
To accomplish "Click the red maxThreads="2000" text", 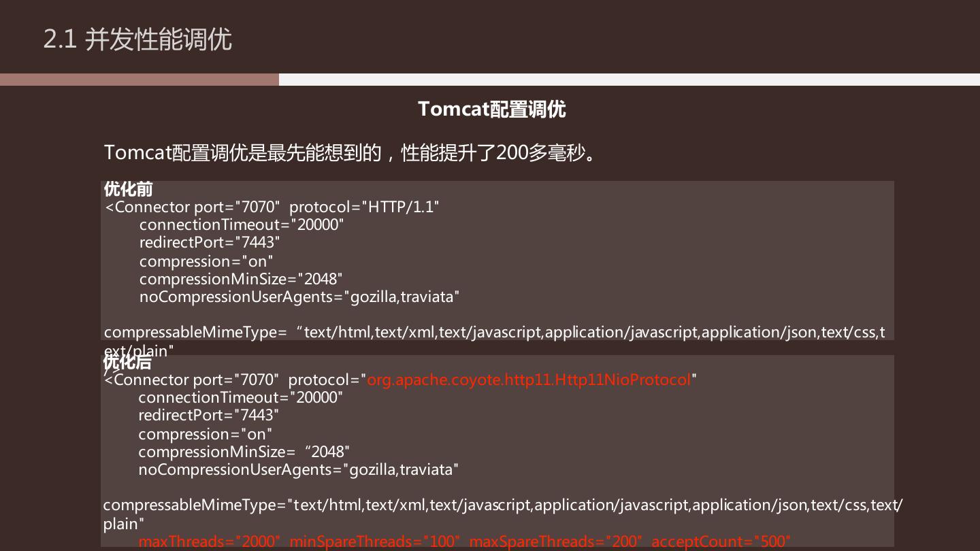I will tap(210, 541).
